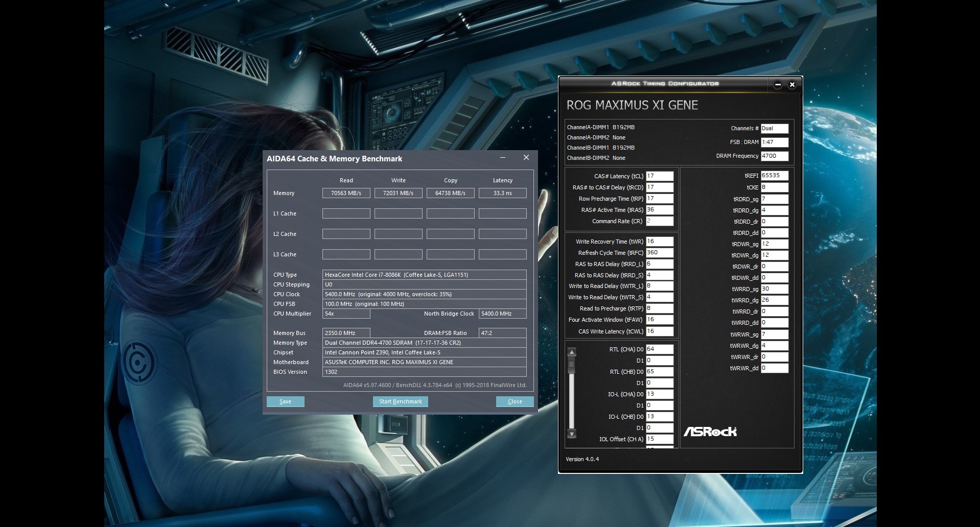Viewport: 980px width, 527px height.
Task: Edit the Refresh Cycle Time (tRFC) field
Action: 660,253
